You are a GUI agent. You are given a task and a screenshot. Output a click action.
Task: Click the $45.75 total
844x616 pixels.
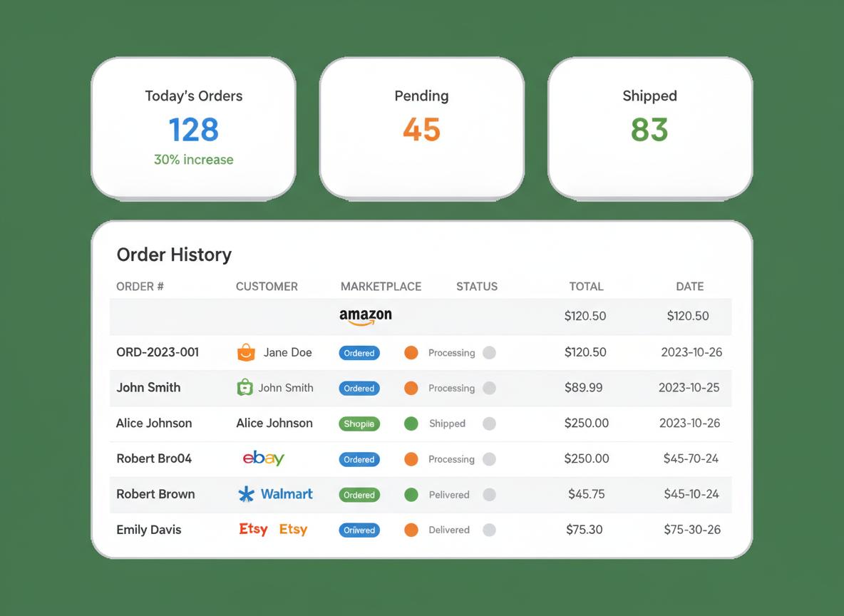coord(586,494)
